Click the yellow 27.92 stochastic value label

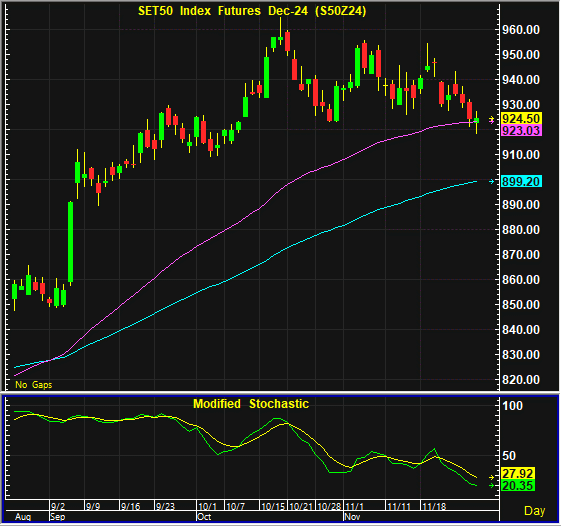tap(518, 473)
